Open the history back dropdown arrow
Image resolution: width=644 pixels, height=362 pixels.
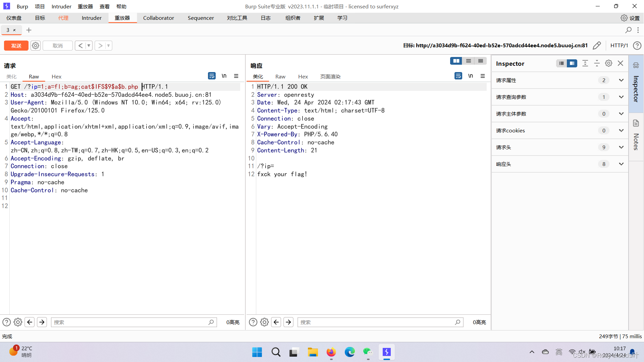click(x=89, y=46)
